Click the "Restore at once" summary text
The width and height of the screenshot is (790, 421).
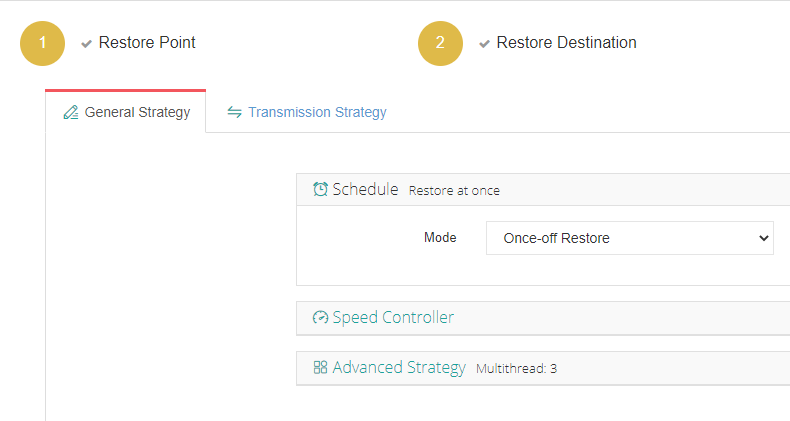(454, 190)
